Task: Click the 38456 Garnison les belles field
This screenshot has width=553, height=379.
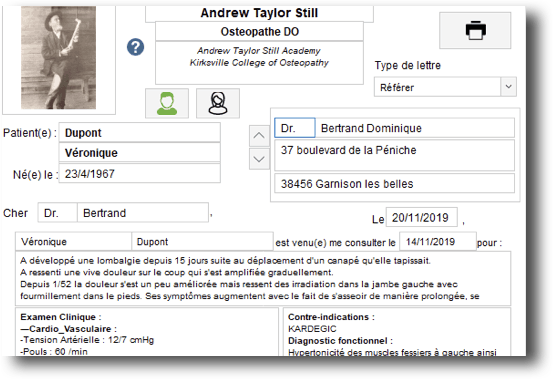Action: click(394, 183)
